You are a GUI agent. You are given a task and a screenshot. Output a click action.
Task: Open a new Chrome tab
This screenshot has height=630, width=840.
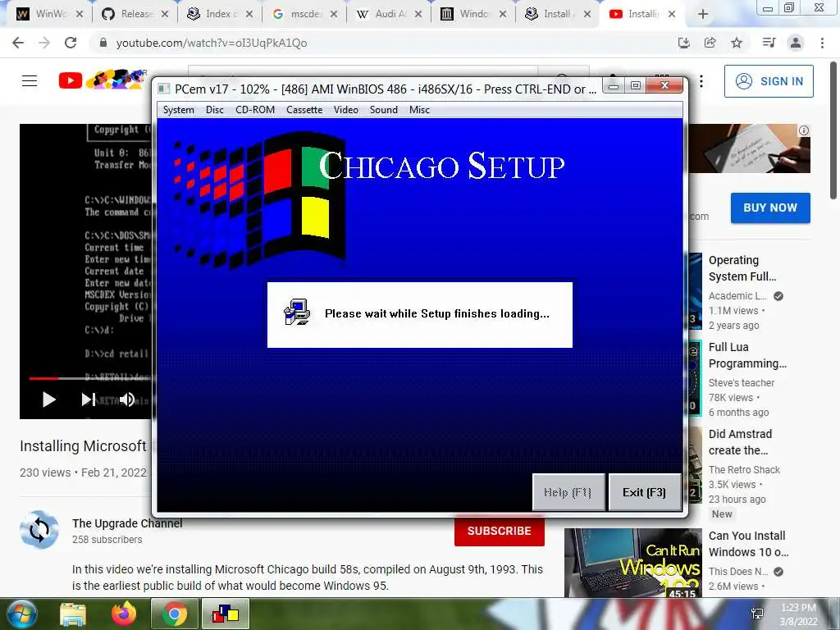[x=703, y=15]
